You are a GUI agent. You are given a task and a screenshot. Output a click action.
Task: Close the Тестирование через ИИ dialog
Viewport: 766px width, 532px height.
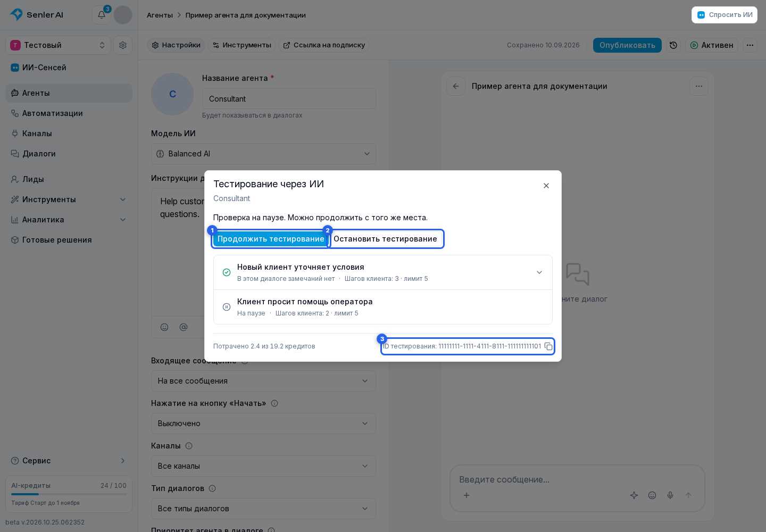coord(546,186)
